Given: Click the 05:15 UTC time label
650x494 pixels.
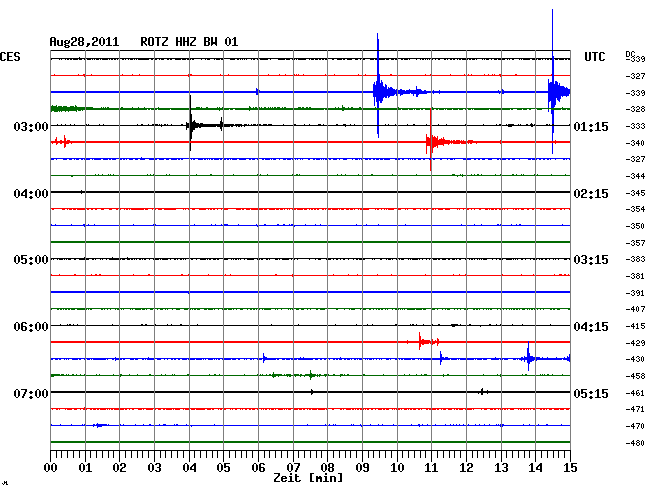Looking at the screenshot, I should [x=591, y=393].
